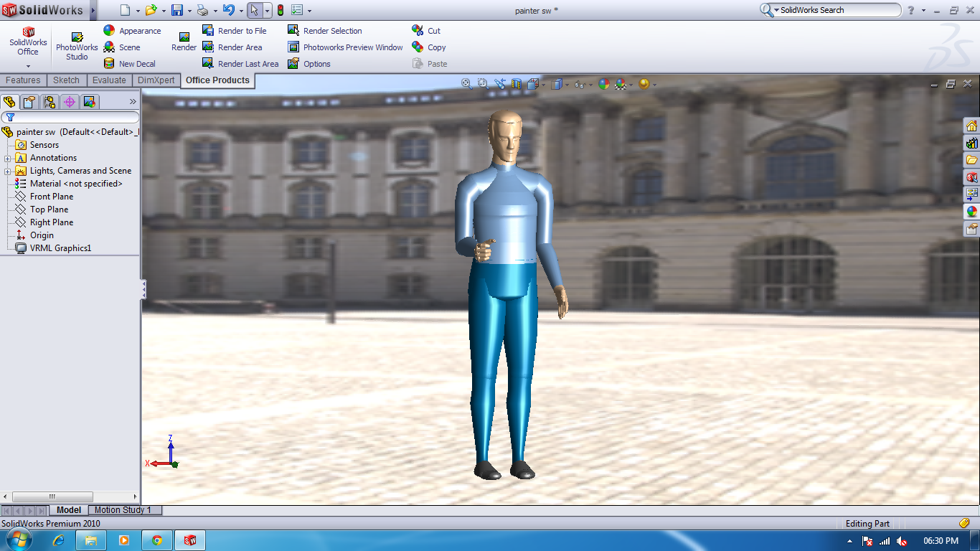Open Photoworks Preview Window

coord(345,47)
